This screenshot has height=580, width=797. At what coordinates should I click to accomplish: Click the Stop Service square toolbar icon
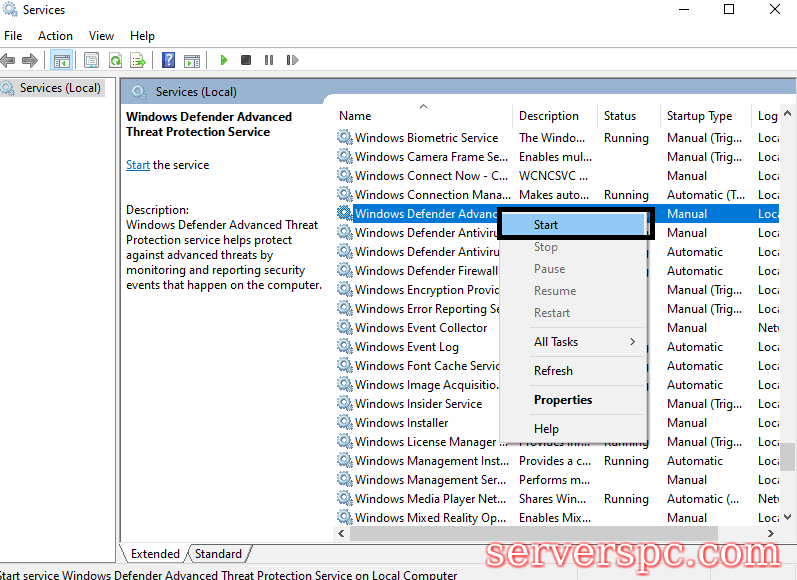coord(246,60)
